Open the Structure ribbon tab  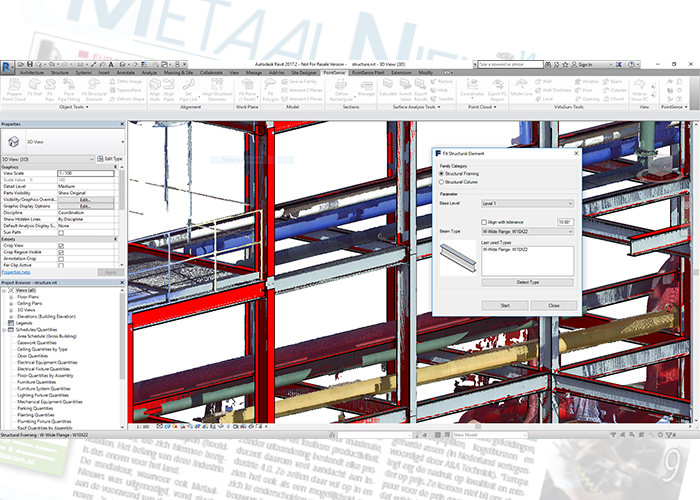[x=60, y=72]
